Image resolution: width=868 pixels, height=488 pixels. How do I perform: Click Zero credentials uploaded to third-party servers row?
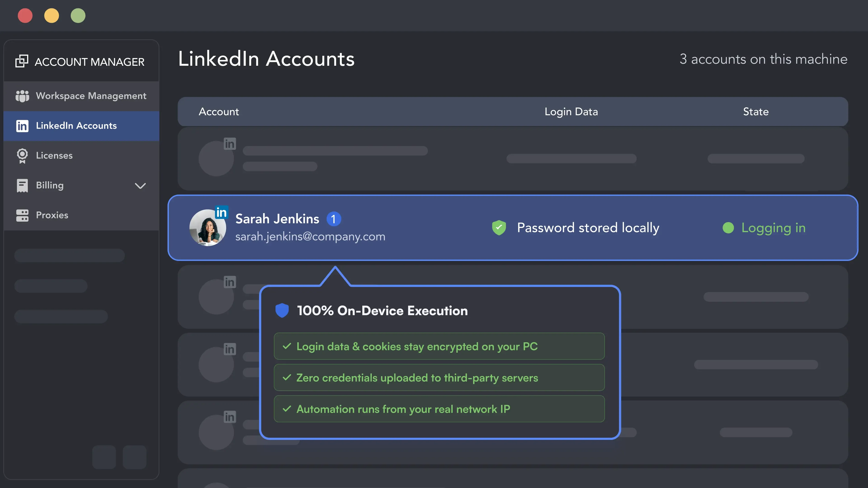point(439,378)
